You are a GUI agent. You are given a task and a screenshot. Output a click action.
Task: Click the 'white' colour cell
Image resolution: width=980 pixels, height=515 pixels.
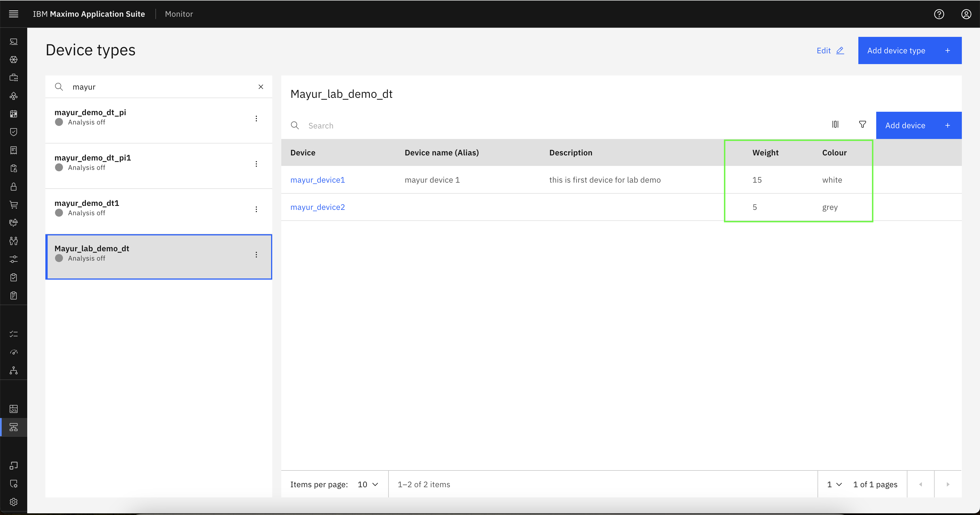pos(832,180)
